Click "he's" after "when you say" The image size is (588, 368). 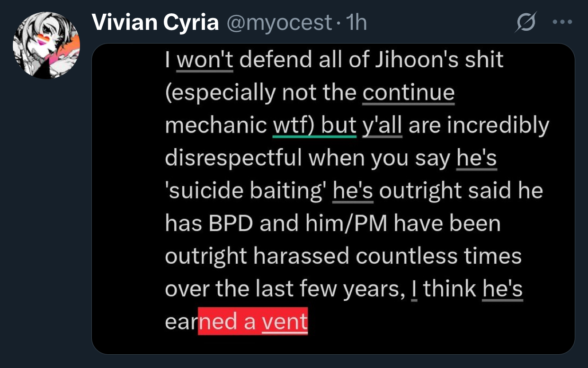477,158
